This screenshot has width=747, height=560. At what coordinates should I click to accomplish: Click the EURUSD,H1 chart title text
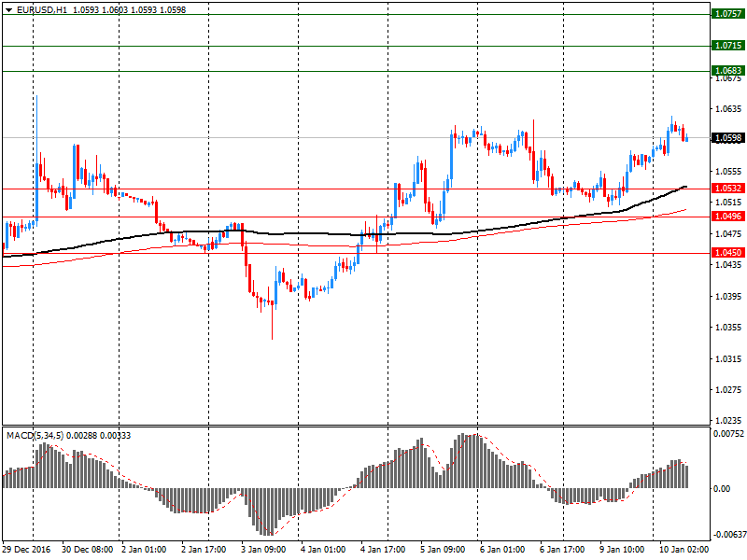click(x=41, y=10)
